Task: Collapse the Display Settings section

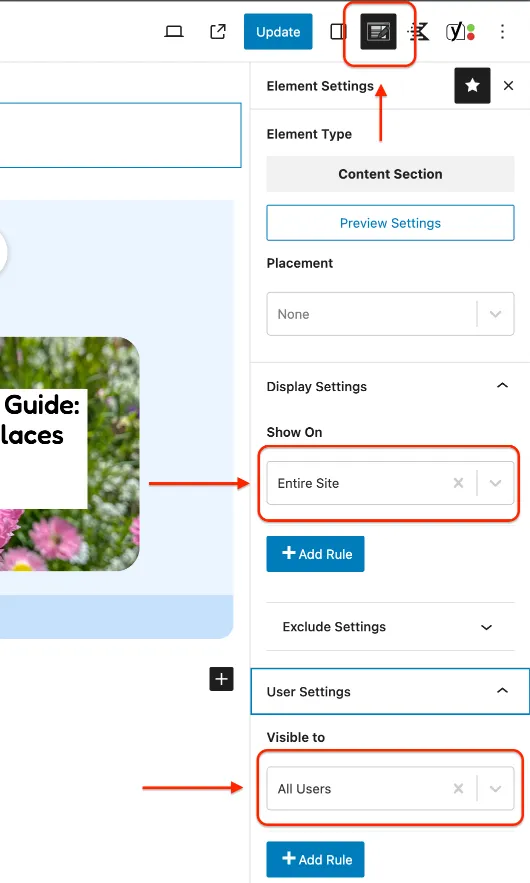Action: pyautogui.click(x=502, y=386)
